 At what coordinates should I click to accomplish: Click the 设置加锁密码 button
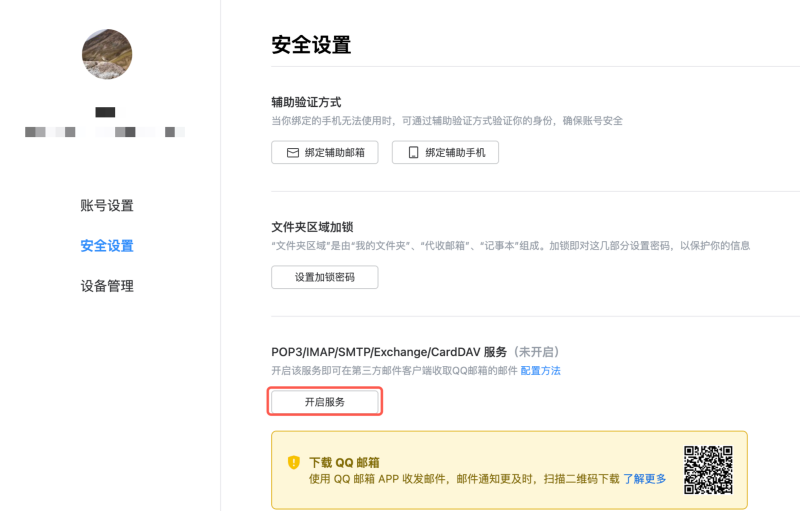tap(324, 277)
